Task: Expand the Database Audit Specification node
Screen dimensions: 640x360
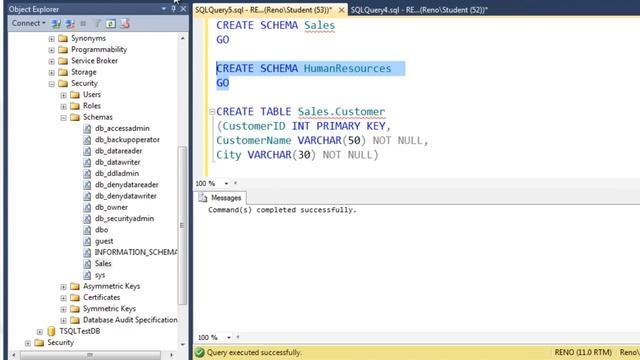Action: click(x=63, y=320)
